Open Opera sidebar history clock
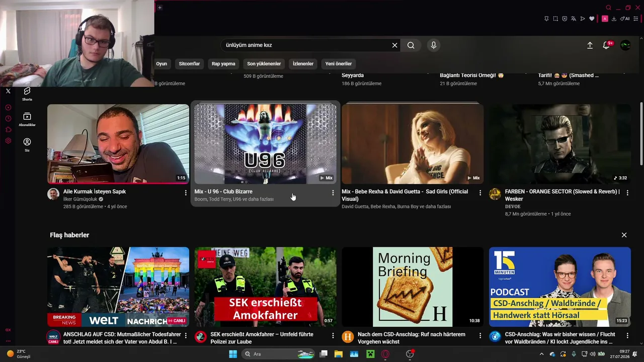 point(8,119)
